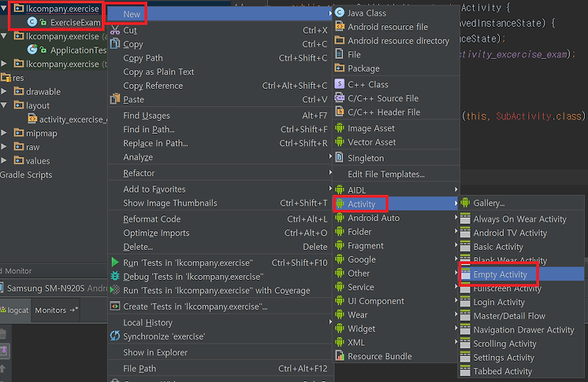The height and width of the screenshot is (382, 588).
Task: Collapse the first lkcompany.exercise package
Action: [3, 8]
